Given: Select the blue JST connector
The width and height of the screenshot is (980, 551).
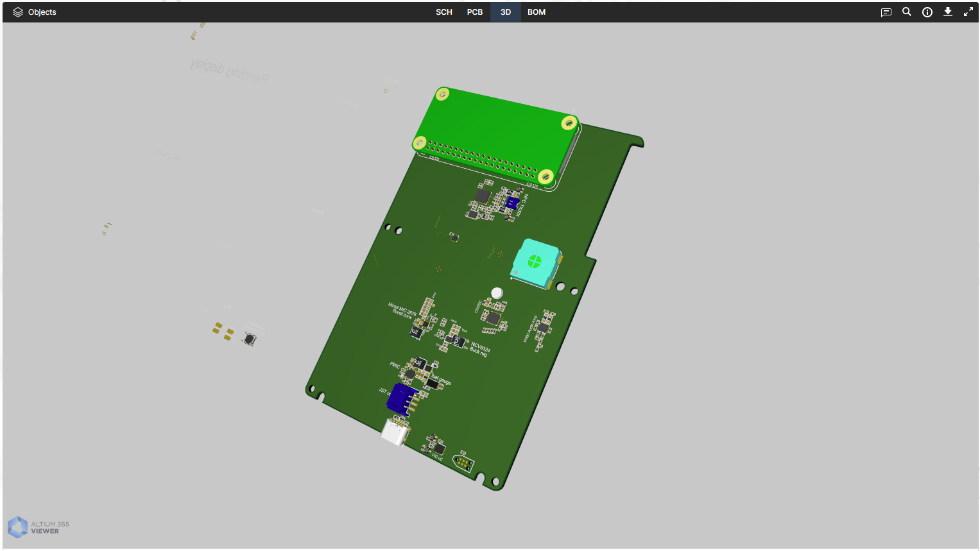Looking at the screenshot, I should [x=402, y=398].
